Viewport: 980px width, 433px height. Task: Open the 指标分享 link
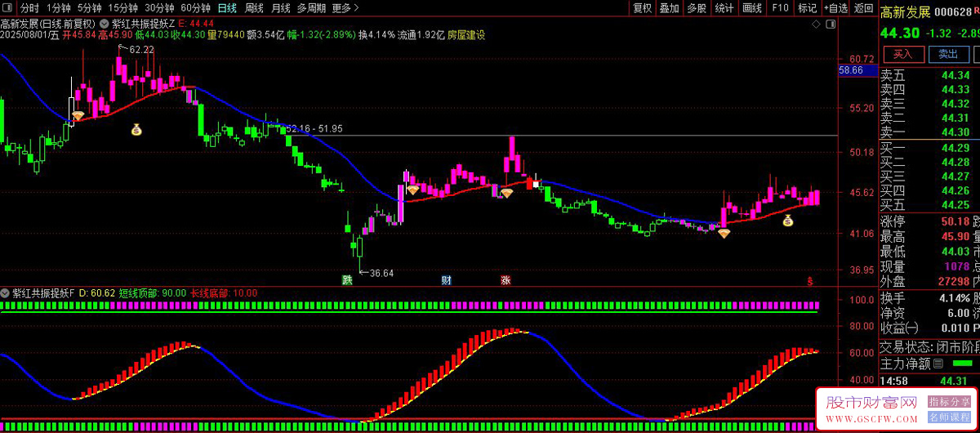948,402
